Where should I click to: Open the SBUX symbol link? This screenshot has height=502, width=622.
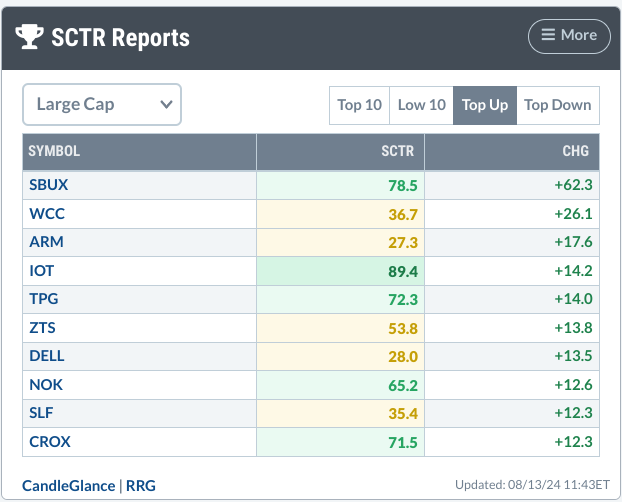(49, 185)
